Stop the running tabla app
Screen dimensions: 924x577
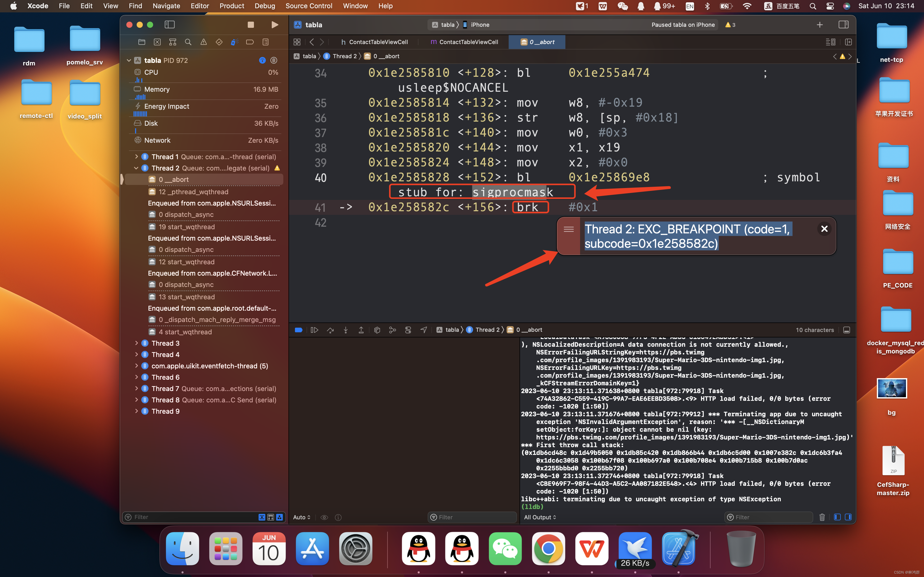(x=251, y=25)
